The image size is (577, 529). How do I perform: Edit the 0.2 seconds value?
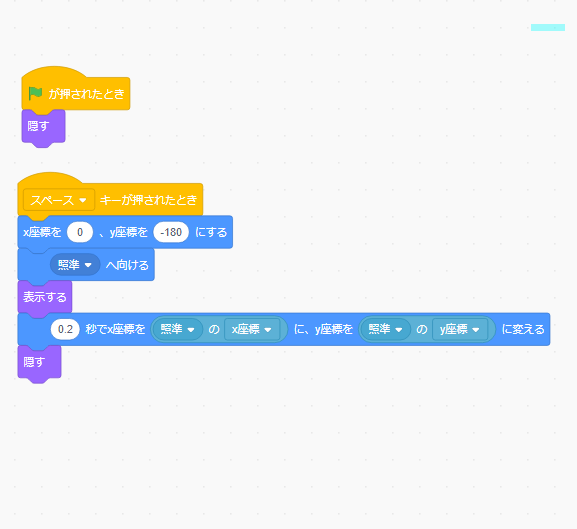coord(65,329)
